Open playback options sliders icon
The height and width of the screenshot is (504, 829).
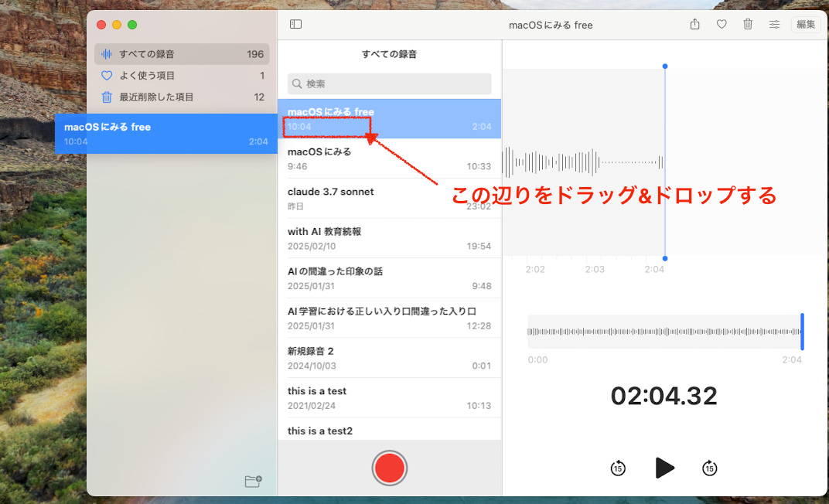point(774,24)
